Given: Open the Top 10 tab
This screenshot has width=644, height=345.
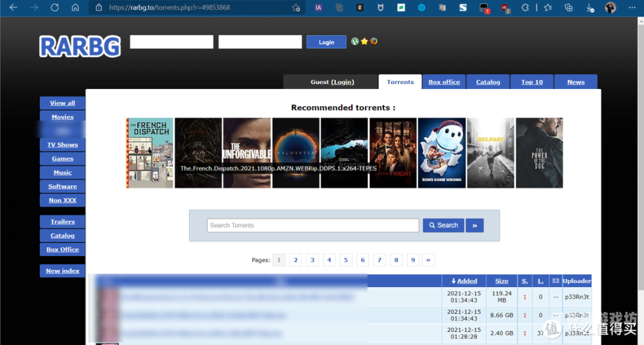Looking at the screenshot, I should point(532,82).
